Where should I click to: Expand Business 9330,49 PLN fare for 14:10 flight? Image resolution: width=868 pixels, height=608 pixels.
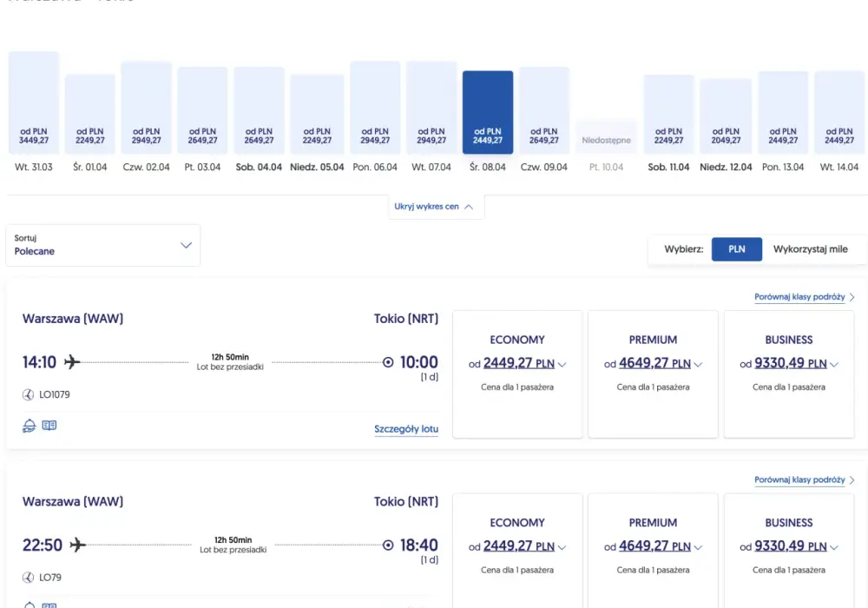coord(789,363)
